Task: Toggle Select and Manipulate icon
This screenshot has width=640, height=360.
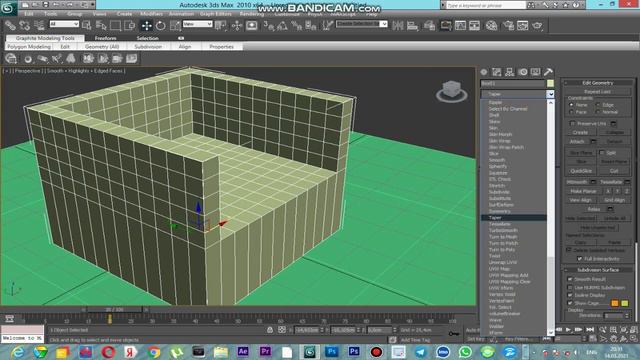Action: tap(237, 26)
